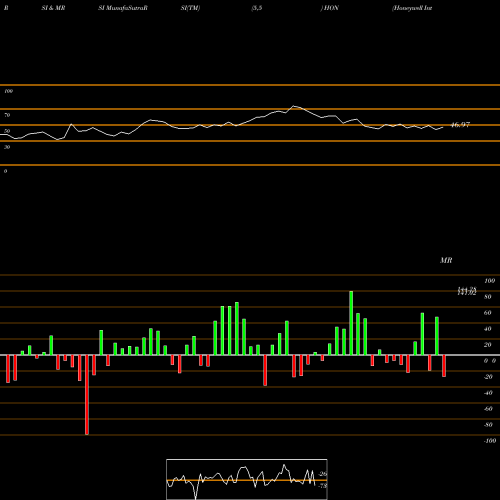Click the RSI line peak above 70
Screen dimensions: 500x500
pyautogui.click(x=294, y=106)
